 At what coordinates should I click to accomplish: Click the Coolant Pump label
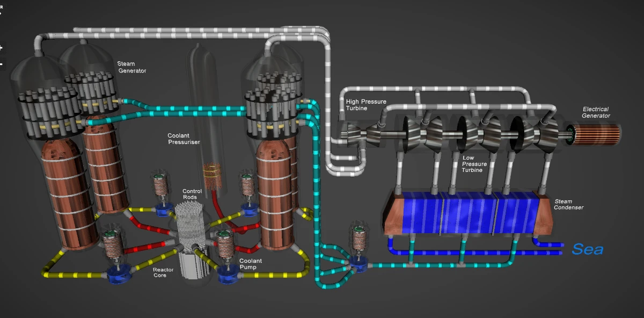click(251, 264)
